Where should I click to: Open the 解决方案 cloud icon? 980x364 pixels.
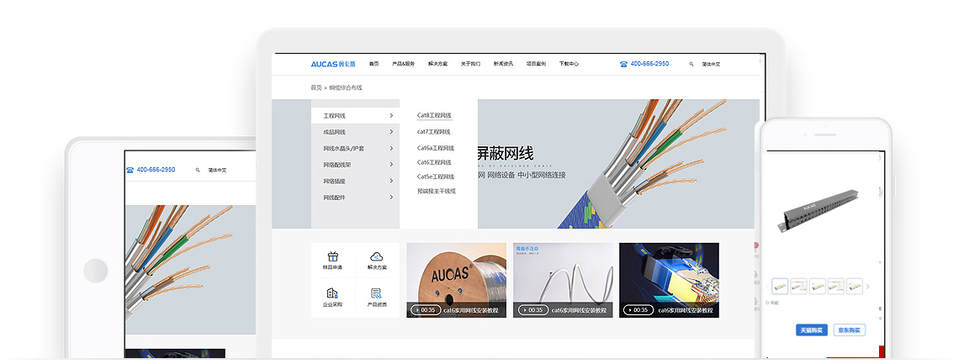377,256
